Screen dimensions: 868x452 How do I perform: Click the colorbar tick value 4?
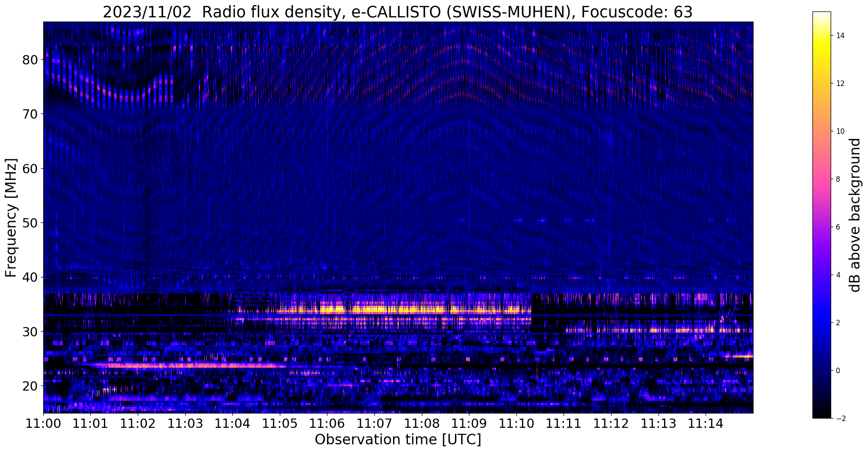tap(837, 275)
